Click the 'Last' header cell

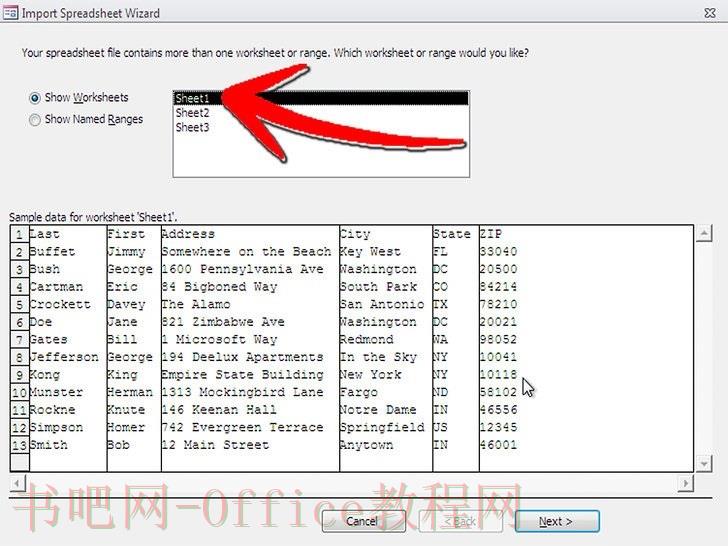point(68,234)
